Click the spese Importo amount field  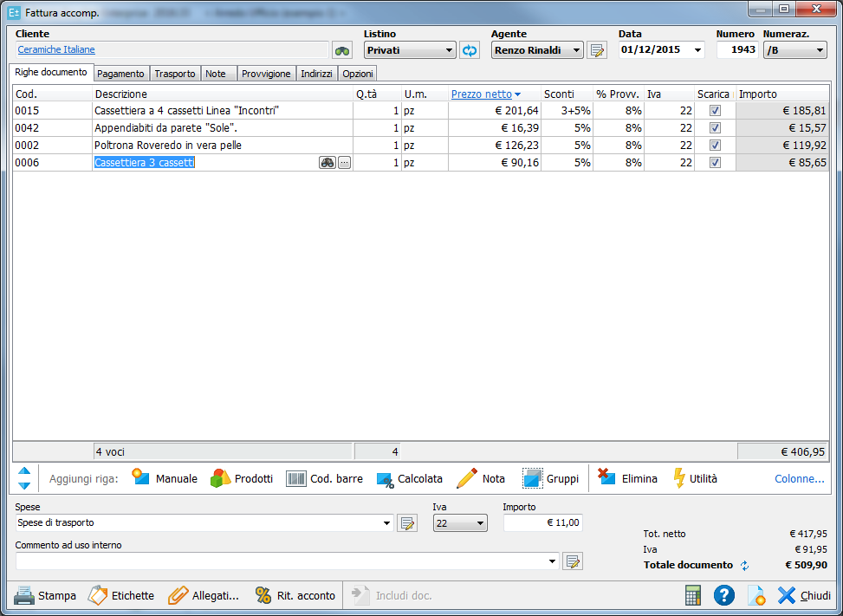click(x=542, y=522)
